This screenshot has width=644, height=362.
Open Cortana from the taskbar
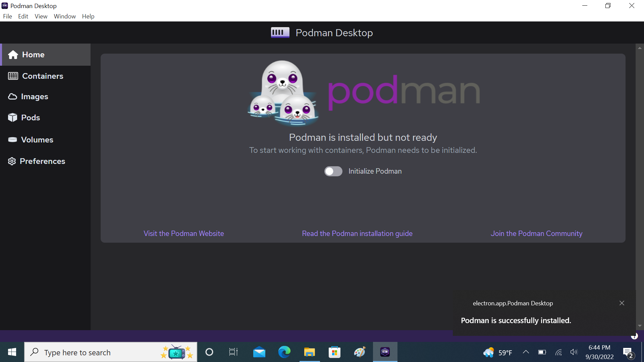point(209,352)
